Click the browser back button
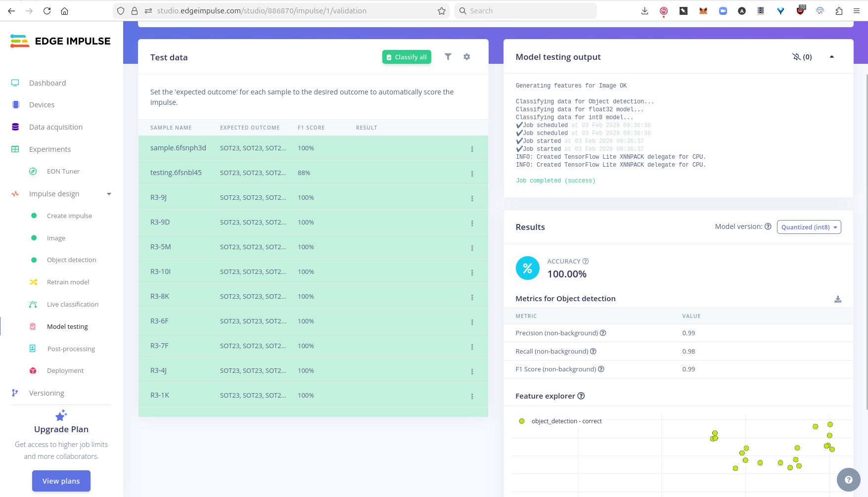The width and height of the screenshot is (868, 497). coord(11,11)
